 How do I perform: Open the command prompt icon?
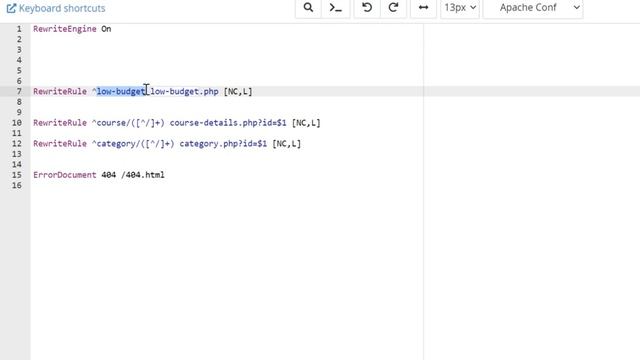pyautogui.click(x=336, y=8)
